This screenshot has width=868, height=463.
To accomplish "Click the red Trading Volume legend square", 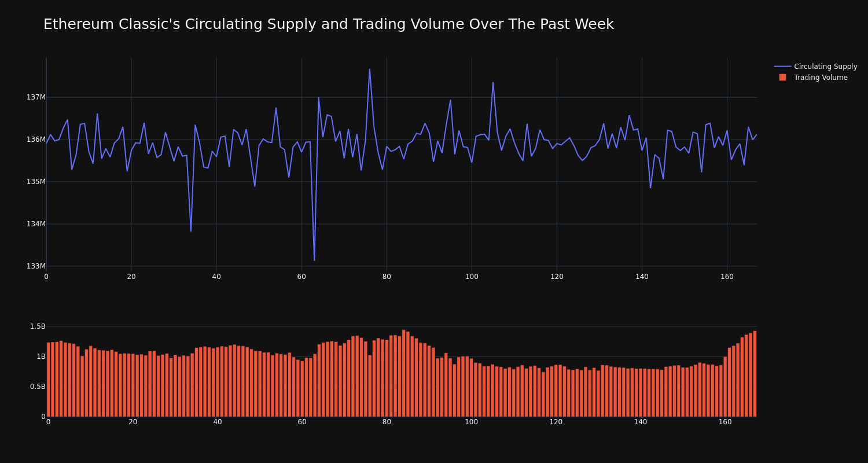I will click(x=782, y=77).
